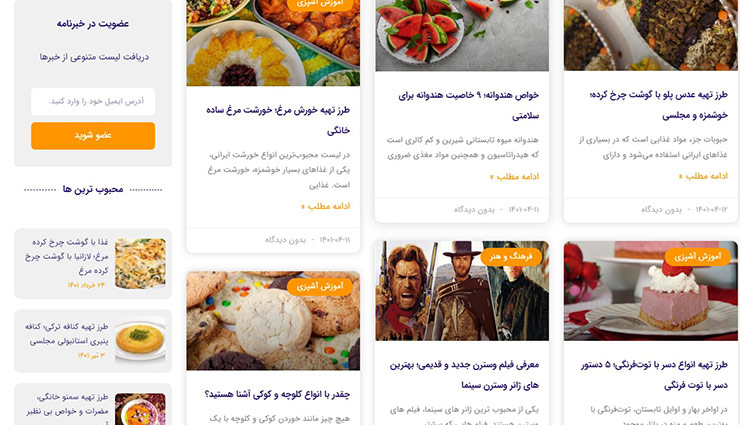Select آموزش آشپزی tag on cookies image

click(320, 286)
